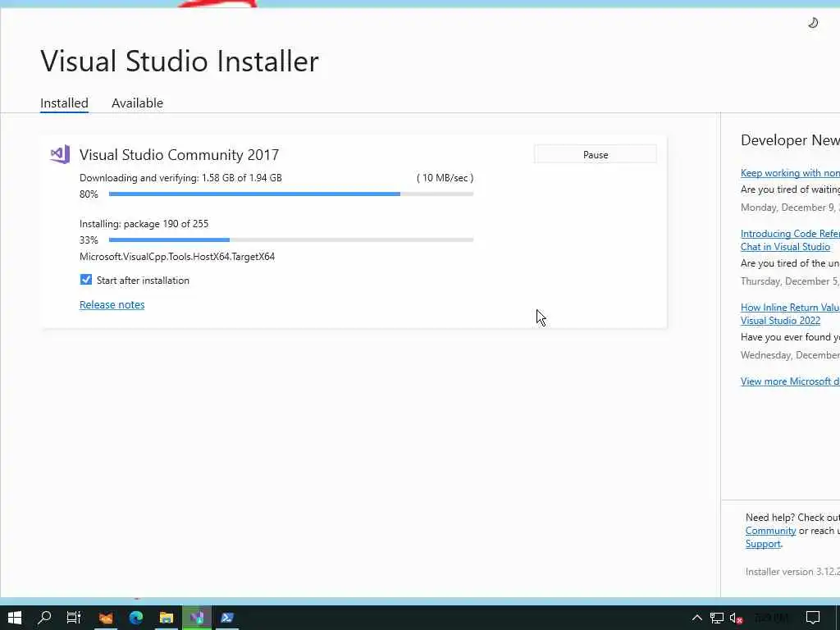Open File Explorer from the taskbar
This screenshot has width=840, height=630.
(166, 618)
